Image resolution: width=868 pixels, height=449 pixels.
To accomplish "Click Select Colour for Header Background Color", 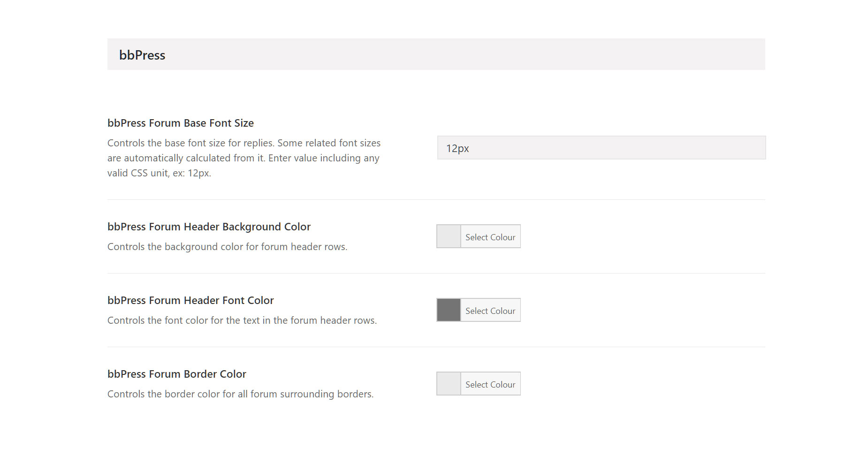I will pos(490,236).
